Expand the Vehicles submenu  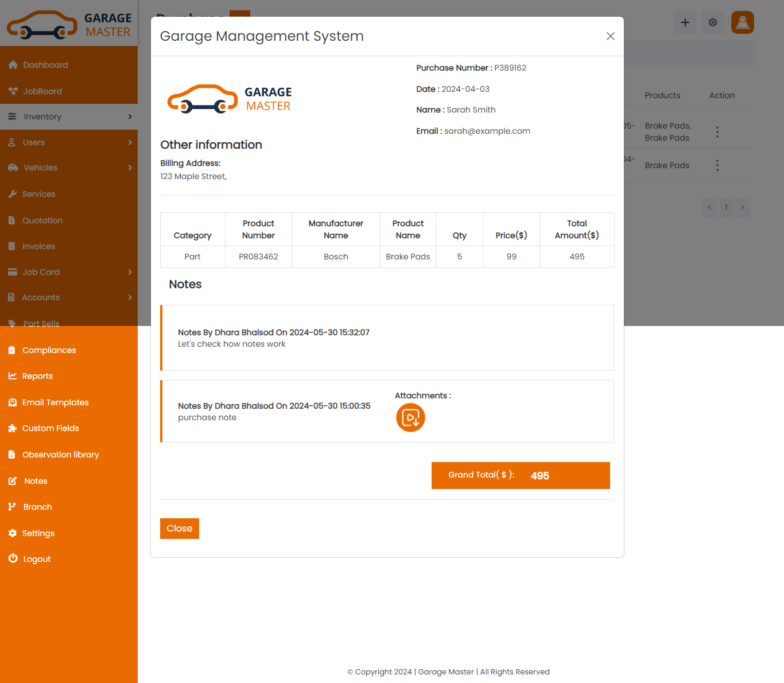tap(130, 168)
